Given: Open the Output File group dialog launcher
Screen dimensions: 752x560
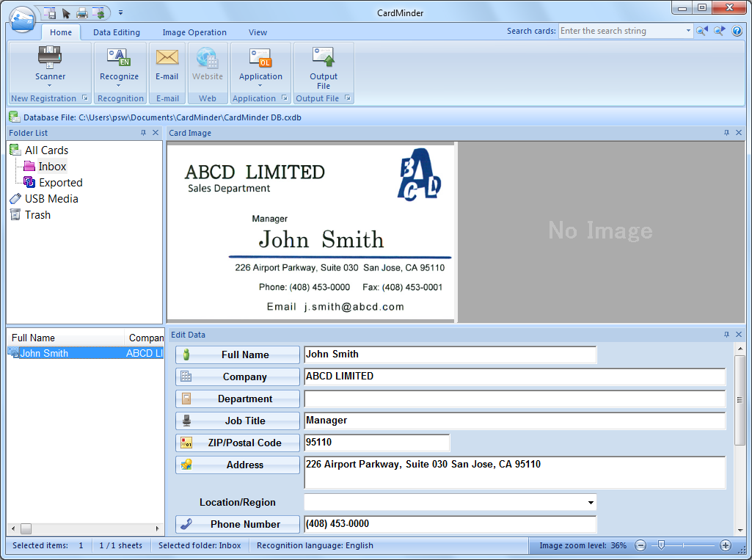Looking at the screenshot, I should pyautogui.click(x=347, y=98).
